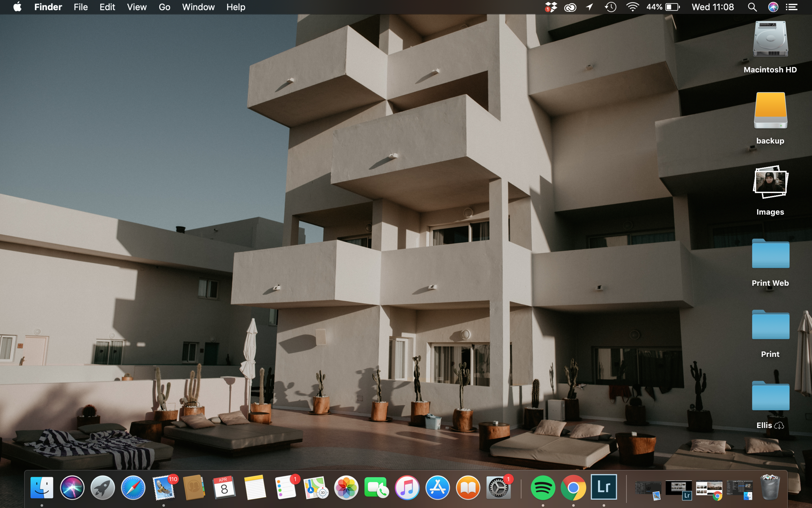Open the Finder Window menu
The width and height of the screenshot is (812, 508).
click(198, 7)
